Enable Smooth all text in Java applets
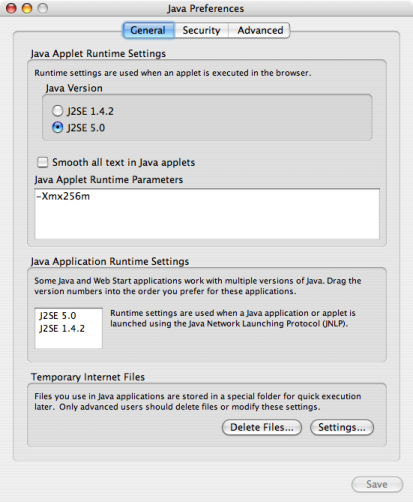413x502 pixels. point(43,162)
